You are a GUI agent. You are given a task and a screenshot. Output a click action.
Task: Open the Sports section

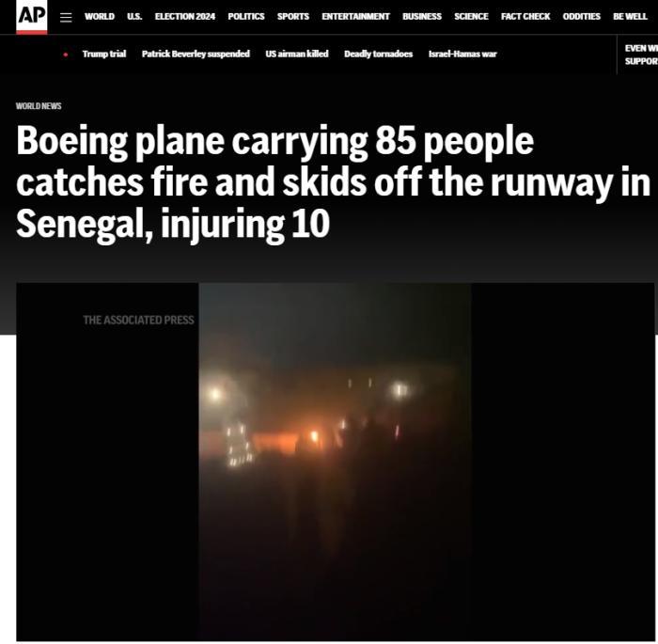point(293,16)
